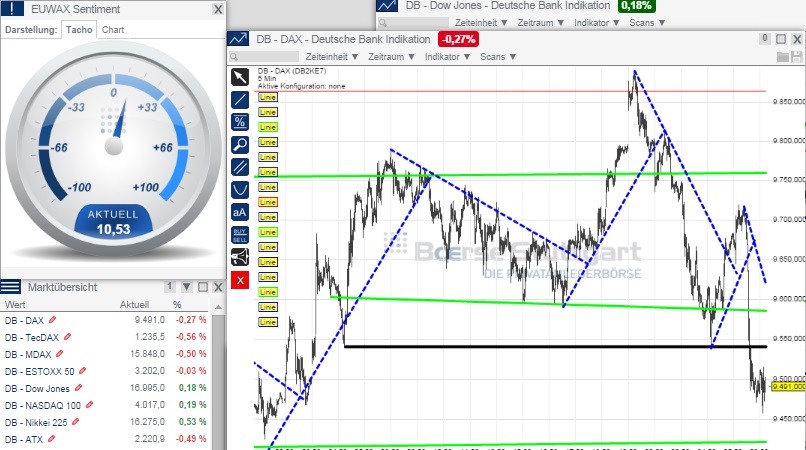The image size is (806, 450).
Task: Switch to the Tacho display tab
Action: pos(79,30)
